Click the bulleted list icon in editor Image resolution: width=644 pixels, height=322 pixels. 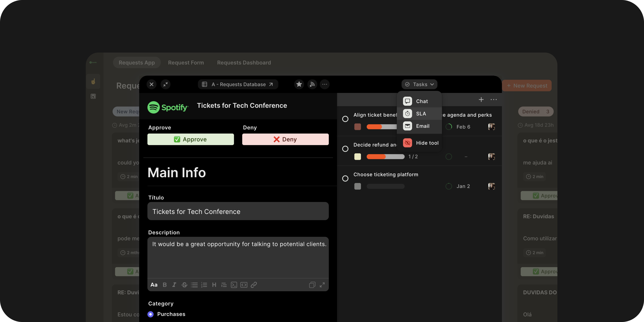tap(194, 285)
